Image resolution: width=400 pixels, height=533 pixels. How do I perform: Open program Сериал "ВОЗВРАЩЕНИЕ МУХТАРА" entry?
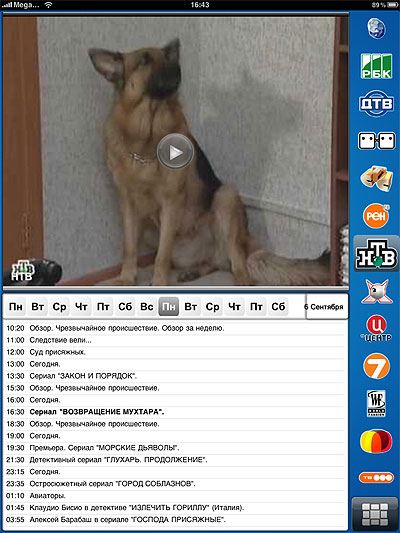coord(175,412)
